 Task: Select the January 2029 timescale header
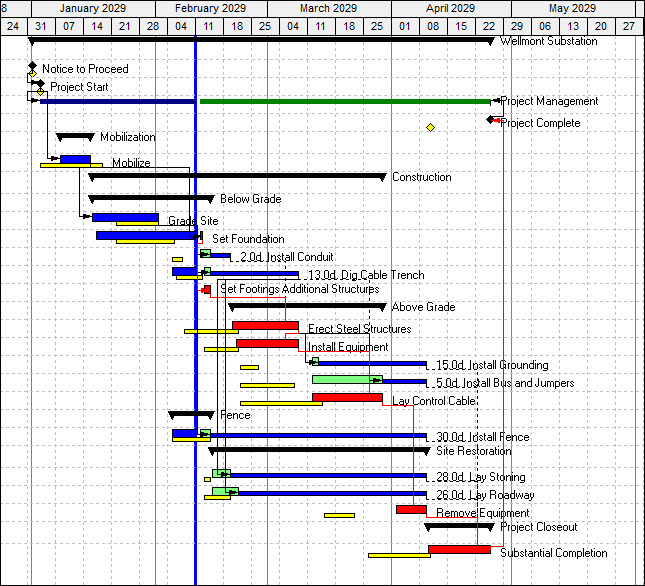click(92, 8)
